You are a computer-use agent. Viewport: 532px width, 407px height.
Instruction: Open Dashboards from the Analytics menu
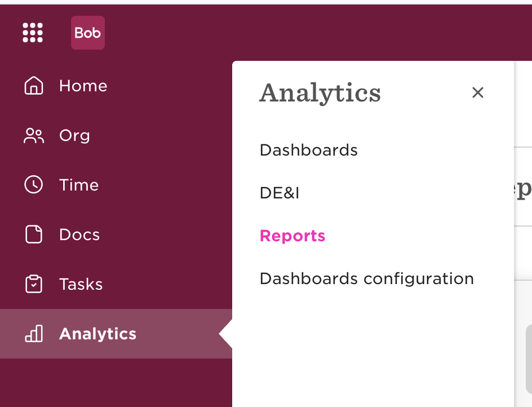coord(308,150)
